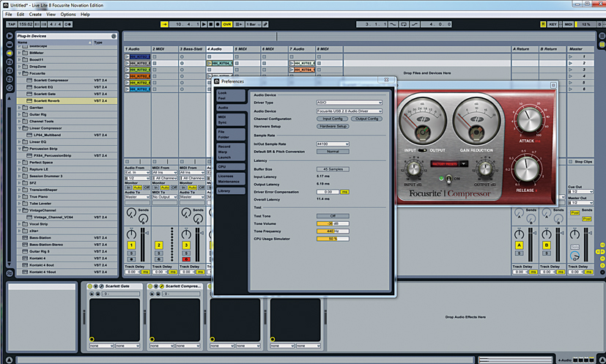
Task: Toggle the KEY map mode switch
Action: click(x=553, y=24)
